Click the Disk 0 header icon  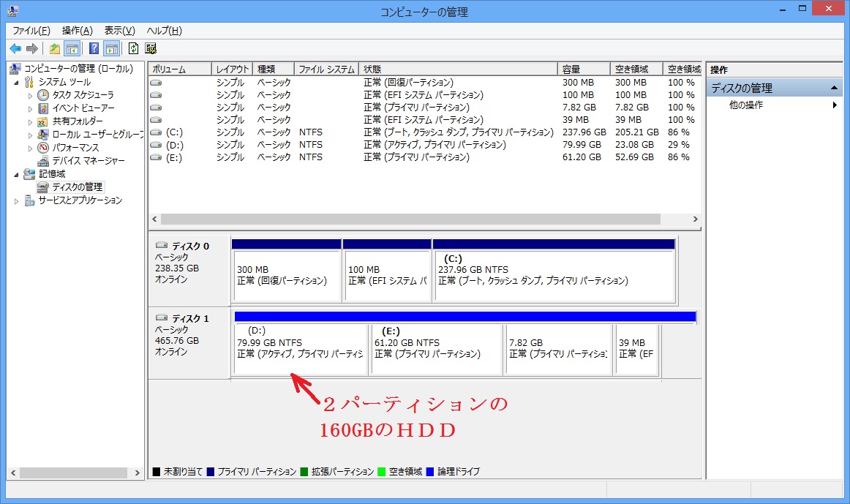pos(162,245)
